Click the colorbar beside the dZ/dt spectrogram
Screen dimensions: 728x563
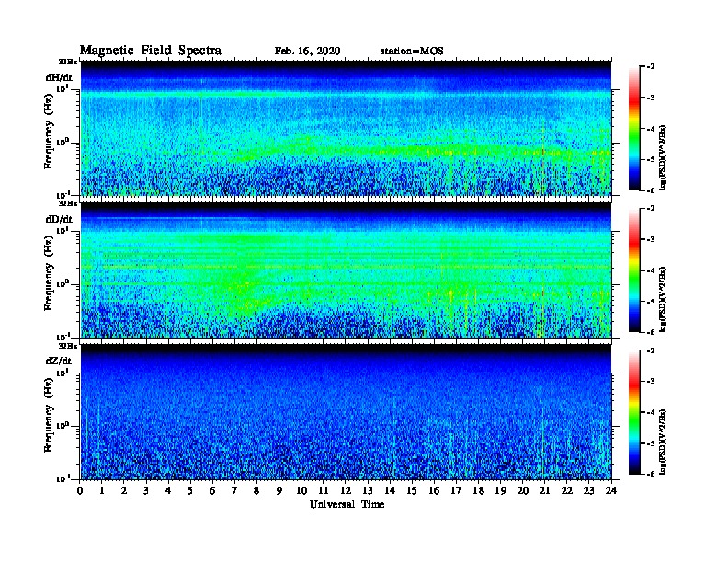click(x=634, y=412)
